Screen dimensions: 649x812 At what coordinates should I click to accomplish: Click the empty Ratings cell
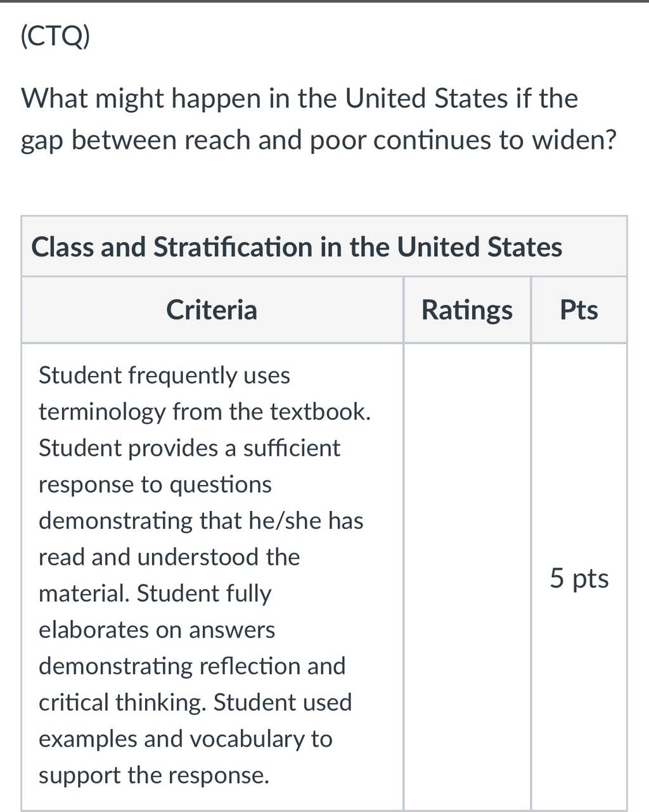467,577
